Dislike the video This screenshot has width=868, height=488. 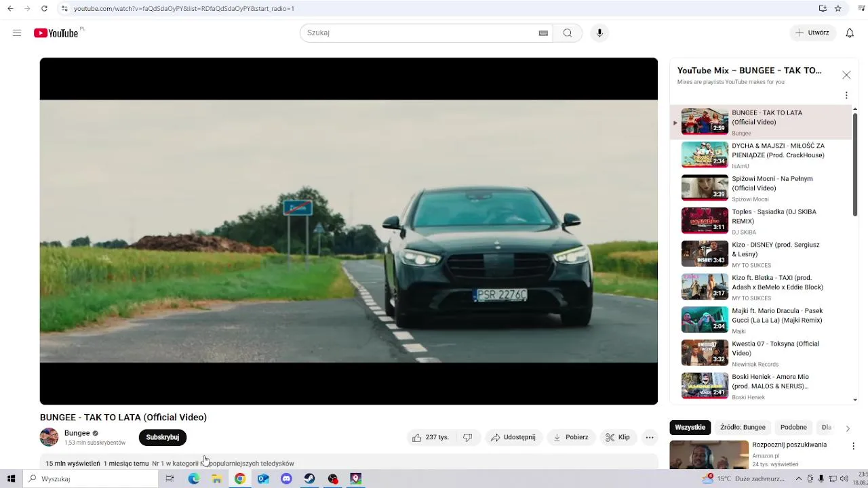click(467, 437)
